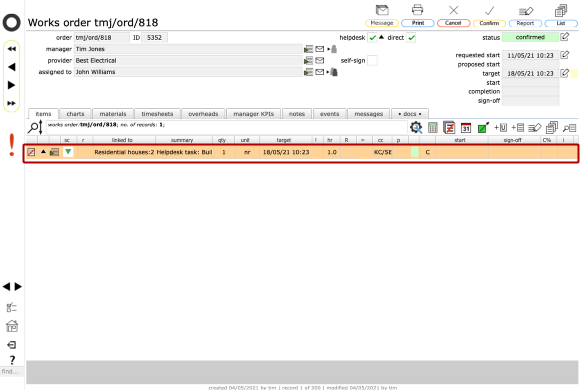The height and width of the screenshot is (390, 580).
Task: Open the events tab
Action: [329, 114]
